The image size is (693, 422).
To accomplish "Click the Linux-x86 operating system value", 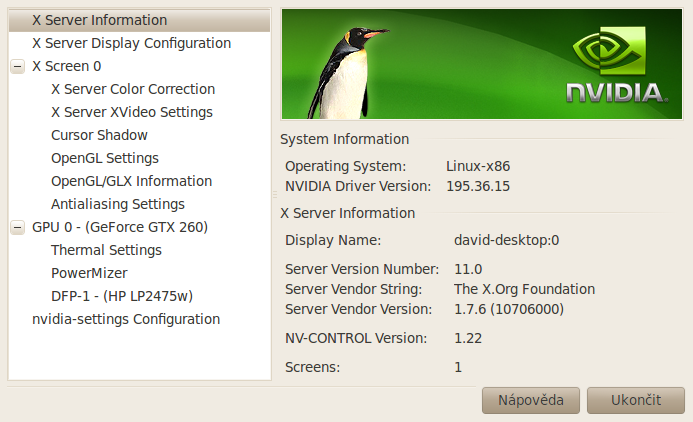I will [478, 166].
